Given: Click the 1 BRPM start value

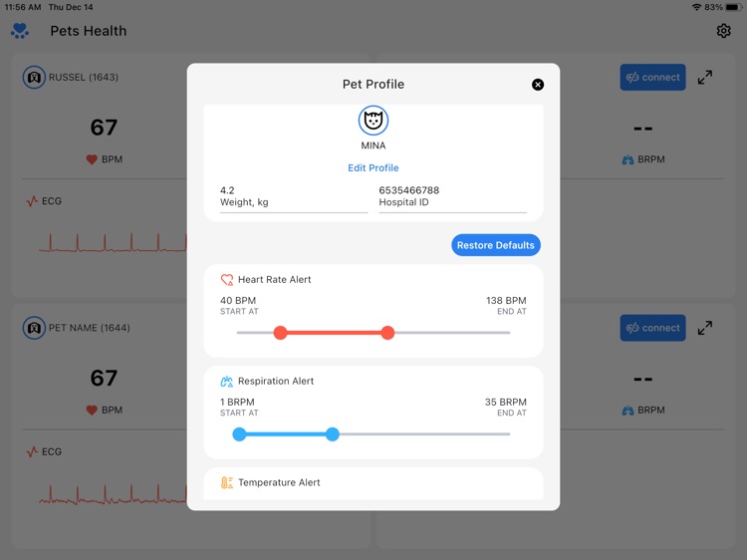Looking at the screenshot, I should coord(237,403).
